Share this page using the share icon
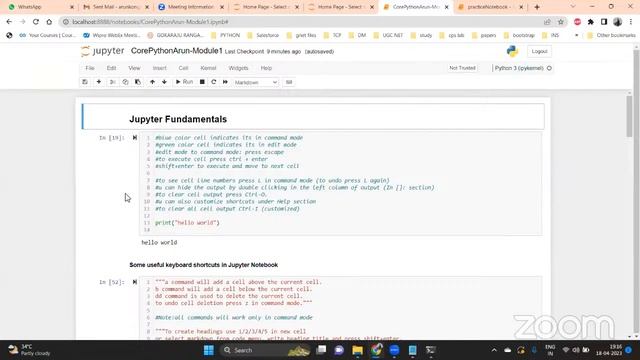The image size is (640, 360). 547,22
